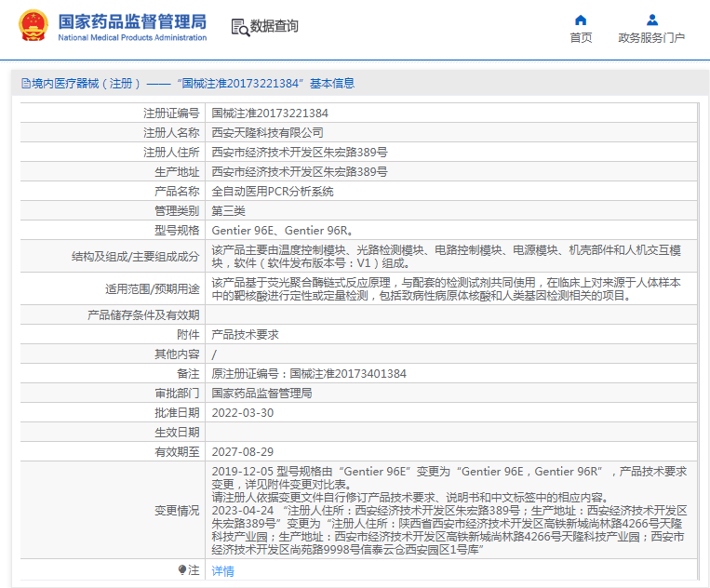
Task: Click the 批准日期 row label
Action: [177, 413]
